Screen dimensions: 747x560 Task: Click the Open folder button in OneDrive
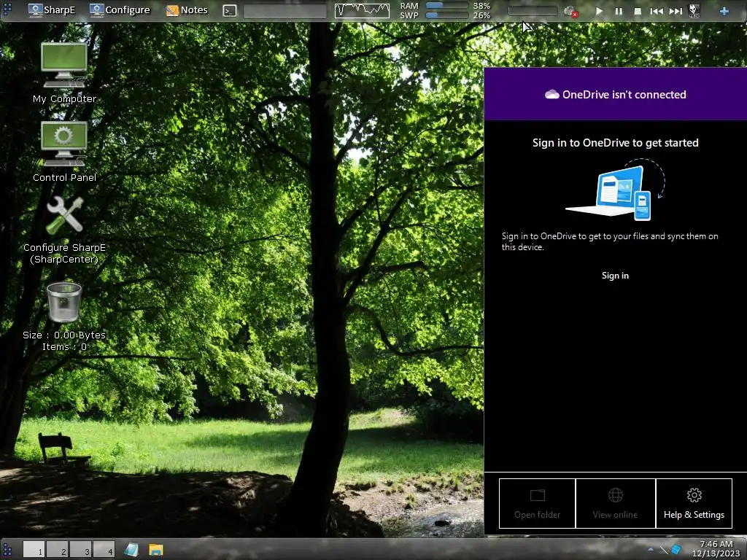coord(538,503)
